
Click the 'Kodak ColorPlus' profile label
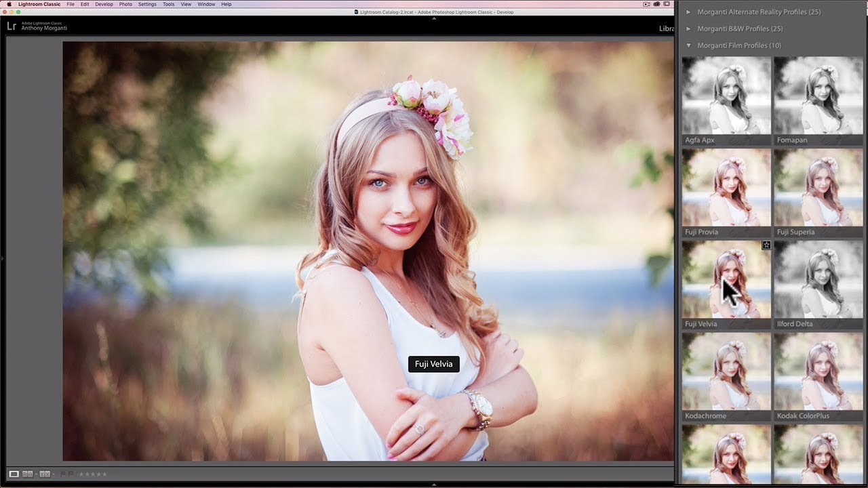tap(803, 416)
